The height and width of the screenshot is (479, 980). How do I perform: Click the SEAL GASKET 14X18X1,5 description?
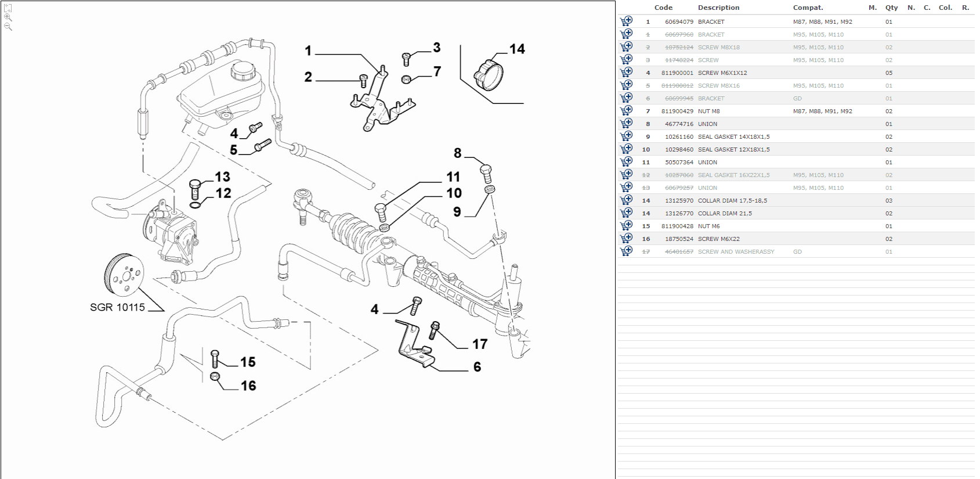(733, 136)
